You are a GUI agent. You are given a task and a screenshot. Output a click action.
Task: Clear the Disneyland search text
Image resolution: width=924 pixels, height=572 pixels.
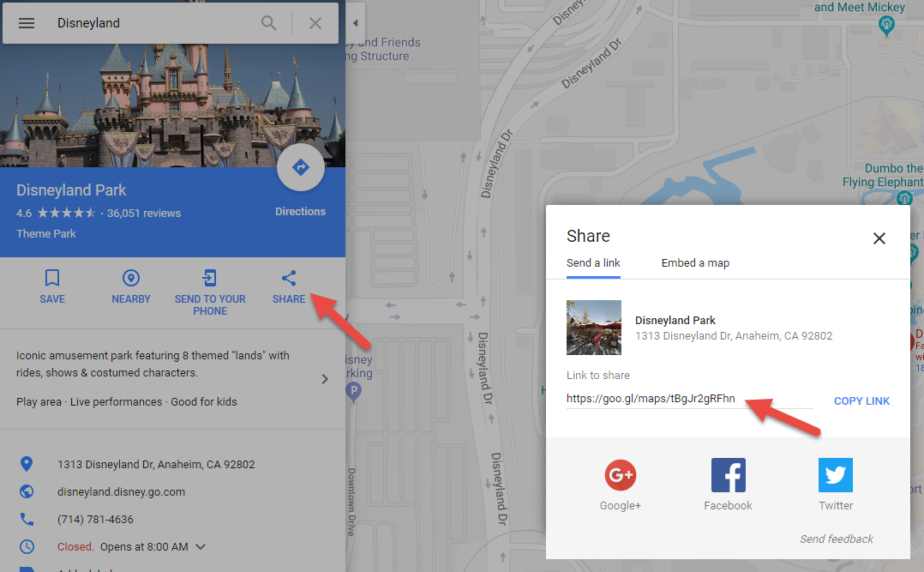(x=315, y=23)
